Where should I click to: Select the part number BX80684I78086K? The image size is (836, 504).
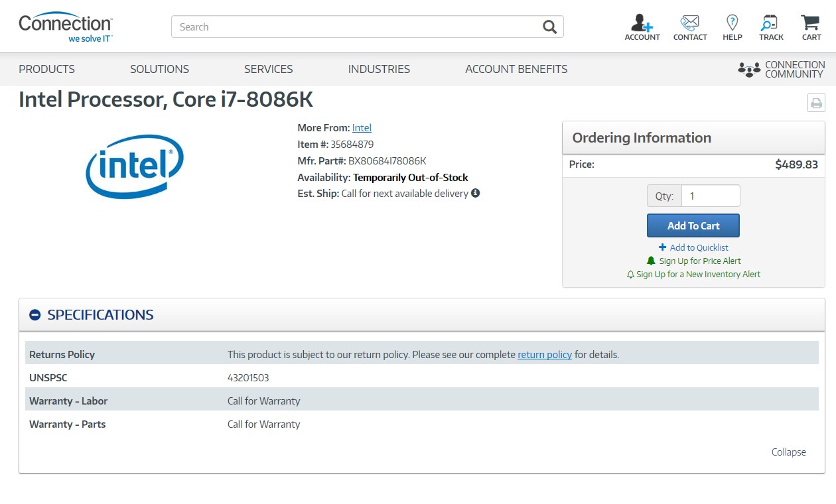[x=387, y=161]
